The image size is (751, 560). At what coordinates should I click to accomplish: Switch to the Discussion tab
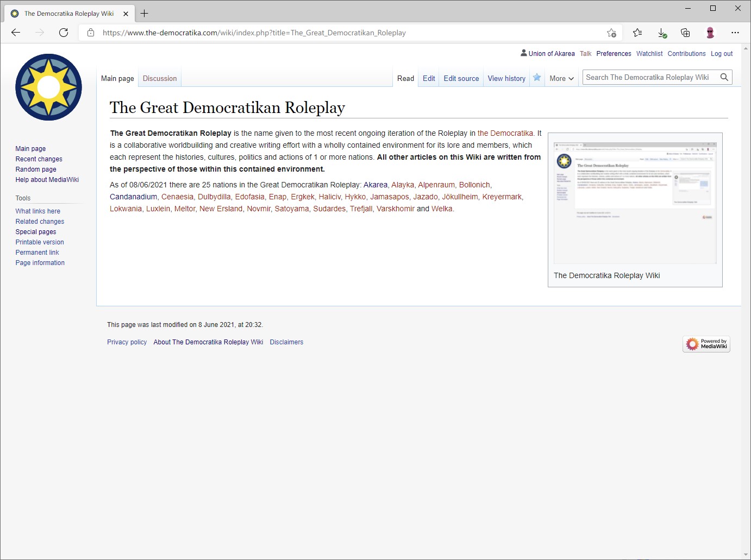coord(160,78)
